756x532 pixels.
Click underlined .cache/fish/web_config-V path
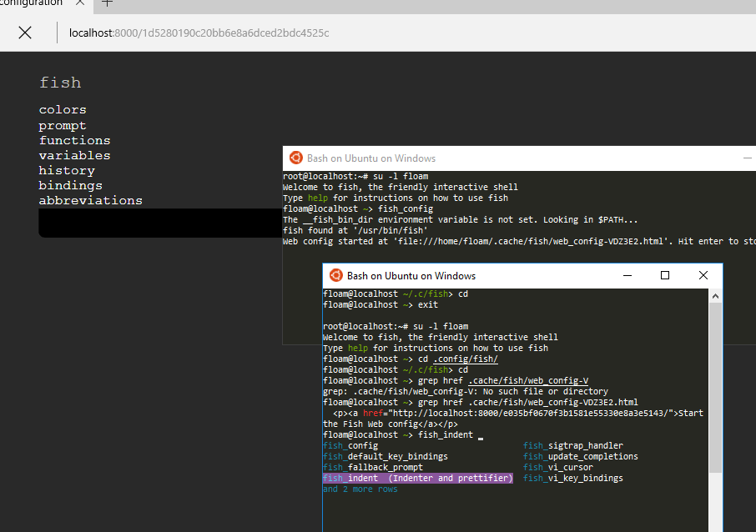pos(528,381)
